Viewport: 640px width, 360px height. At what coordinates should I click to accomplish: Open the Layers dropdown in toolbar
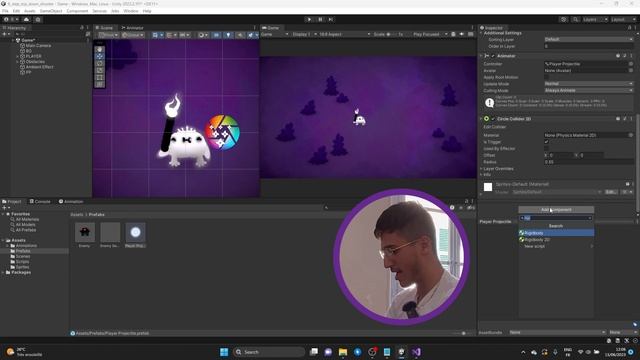point(595,19)
